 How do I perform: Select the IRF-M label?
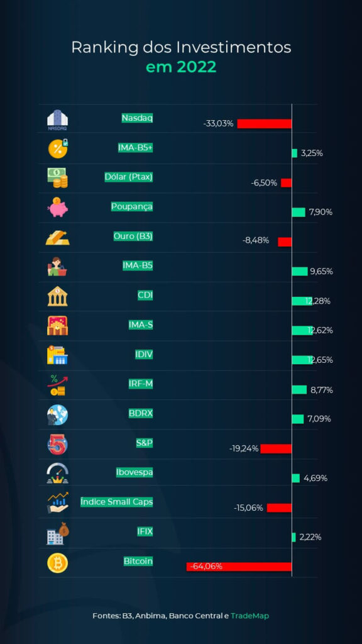[x=140, y=384]
